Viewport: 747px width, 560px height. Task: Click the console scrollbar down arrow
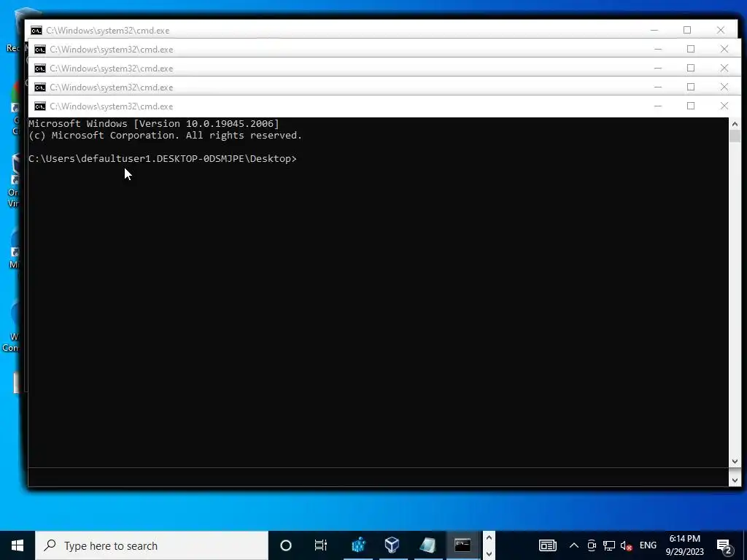735,462
